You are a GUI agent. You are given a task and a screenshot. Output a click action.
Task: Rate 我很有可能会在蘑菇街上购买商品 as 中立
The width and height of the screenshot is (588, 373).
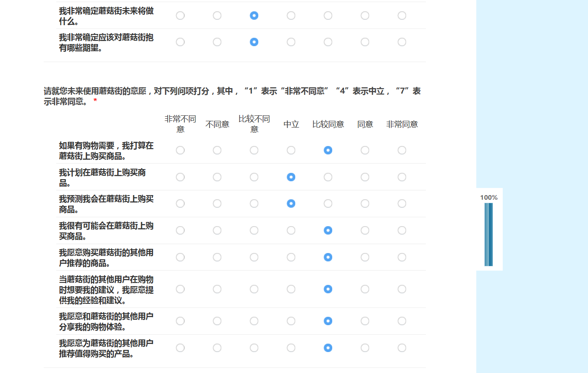291,230
